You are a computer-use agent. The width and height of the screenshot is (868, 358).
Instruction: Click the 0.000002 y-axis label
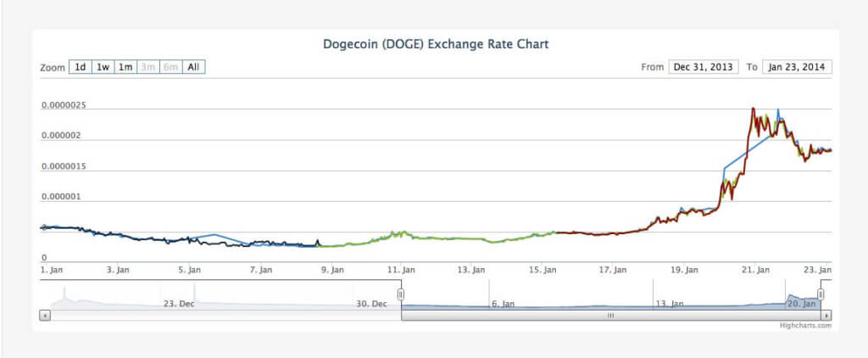(60, 136)
